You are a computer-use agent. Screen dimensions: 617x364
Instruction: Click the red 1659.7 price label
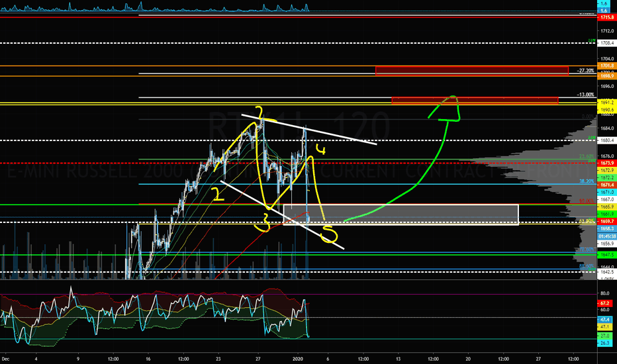(607, 221)
